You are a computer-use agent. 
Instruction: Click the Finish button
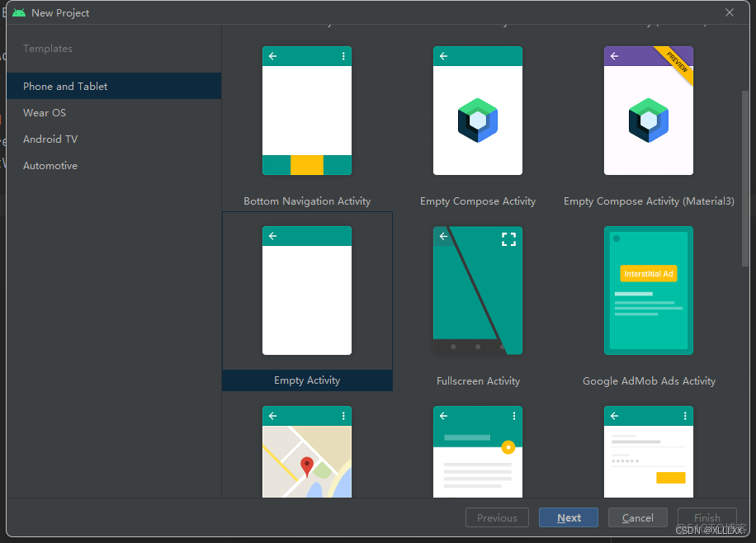tap(706, 517)
